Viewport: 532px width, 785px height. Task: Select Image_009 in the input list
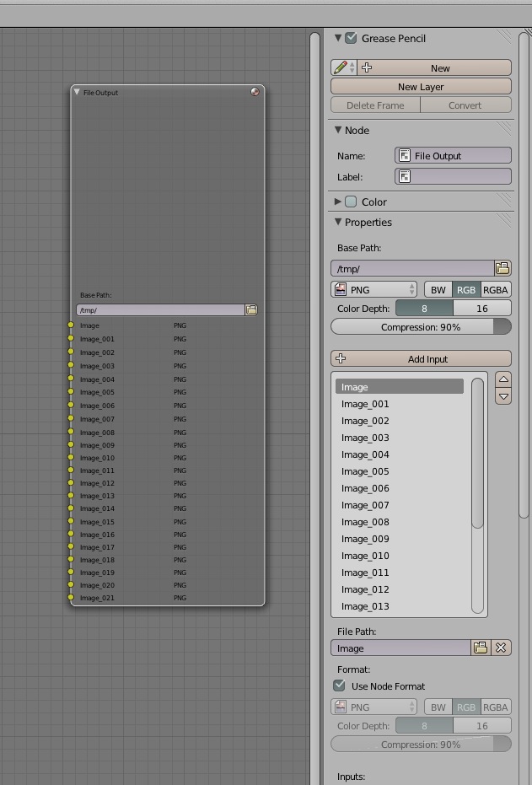400,539
